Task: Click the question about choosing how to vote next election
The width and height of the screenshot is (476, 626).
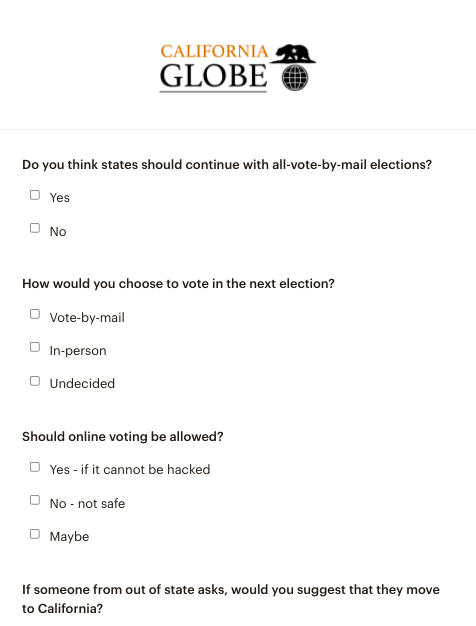Action: (178, 284)
